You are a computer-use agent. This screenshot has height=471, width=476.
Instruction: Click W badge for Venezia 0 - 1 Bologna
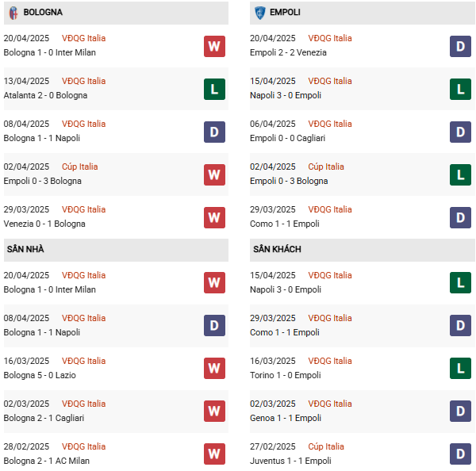click(x=214, y=216)
